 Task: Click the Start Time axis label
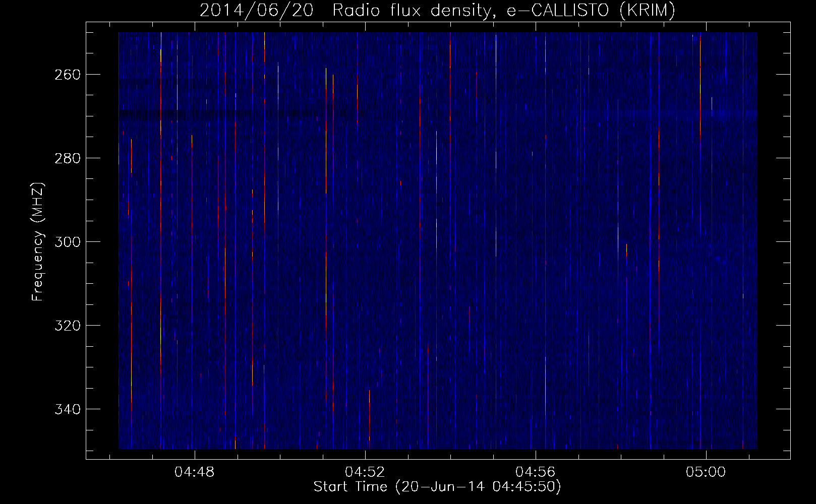[437, 487]
